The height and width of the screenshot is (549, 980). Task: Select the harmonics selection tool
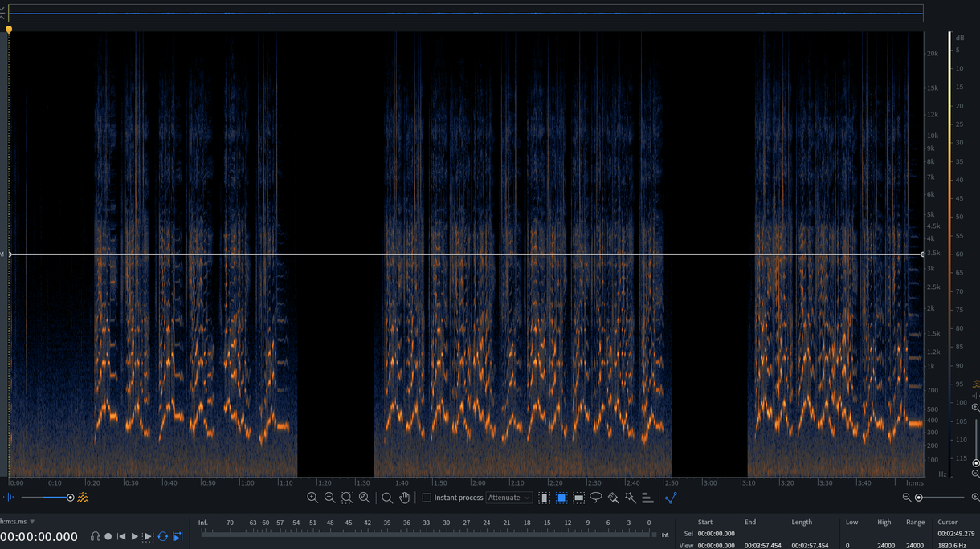pyautogui.click(x=647, y=498)
